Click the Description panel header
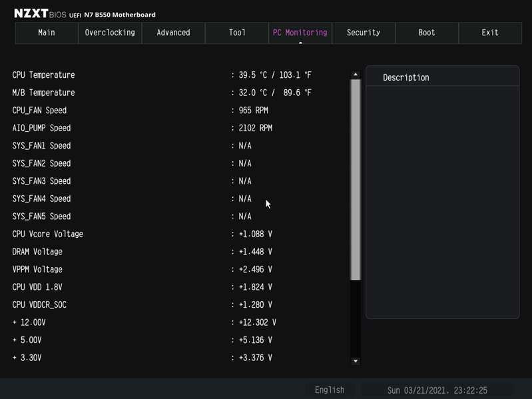Viewport: 532px width, 399px height. click(442, 77)
